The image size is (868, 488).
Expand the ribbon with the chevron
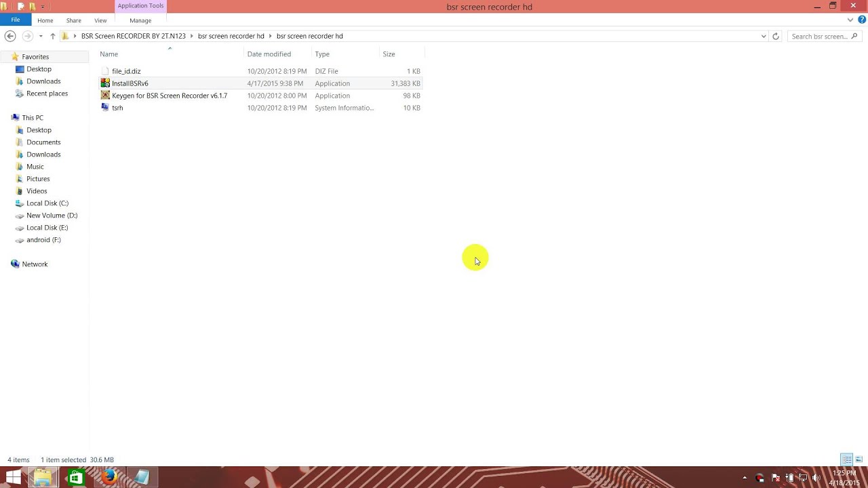(x=850, y=20)
